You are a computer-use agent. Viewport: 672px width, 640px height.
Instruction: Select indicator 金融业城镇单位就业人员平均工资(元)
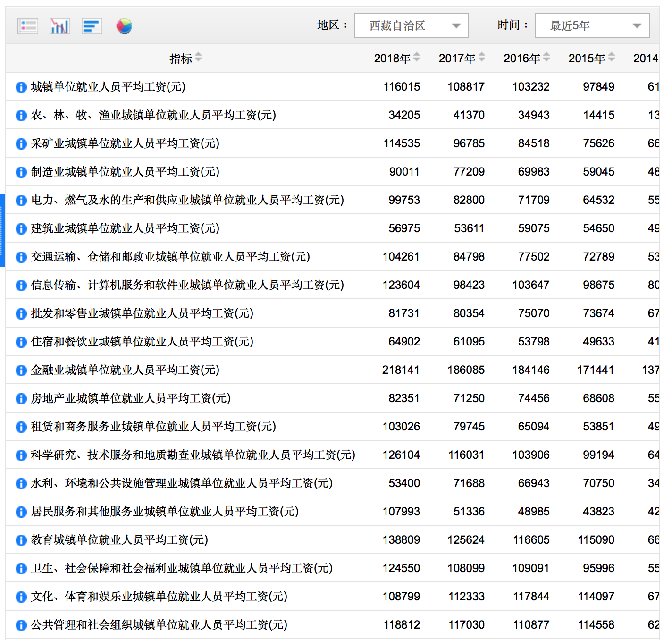click(125, 370)
